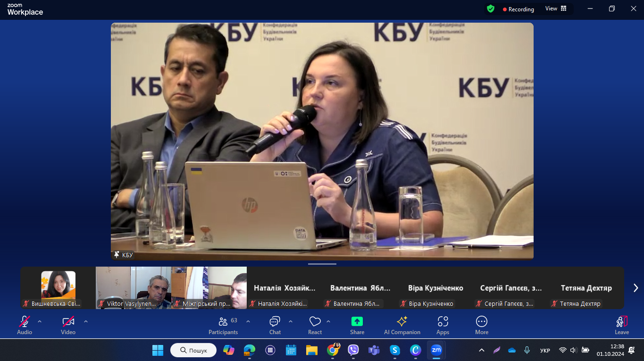The width and height of the screenshot is (644, 361).
Task: Expand audio settings arrow next to Audio
Action: click(x=40, y=321)
